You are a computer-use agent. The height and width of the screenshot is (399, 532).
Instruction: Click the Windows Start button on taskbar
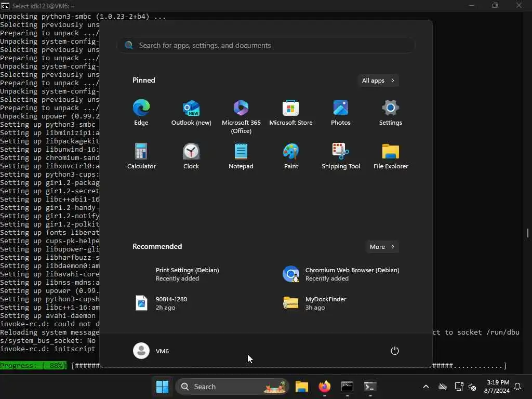tap(162, 387)
